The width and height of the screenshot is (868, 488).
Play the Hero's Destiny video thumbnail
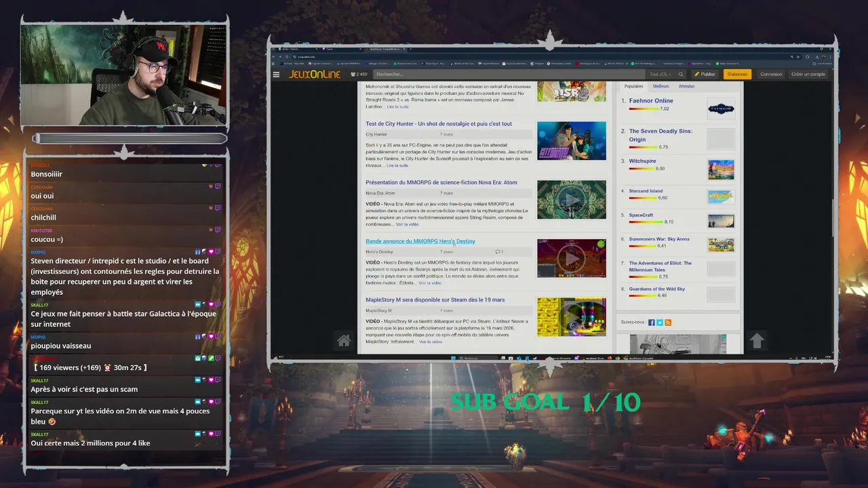[572, 258]
